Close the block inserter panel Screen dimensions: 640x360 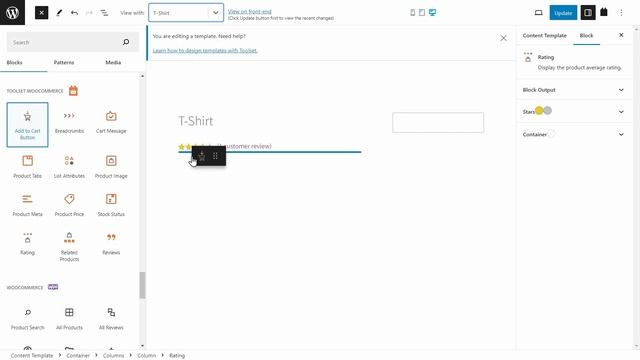(x=41, y=13)
